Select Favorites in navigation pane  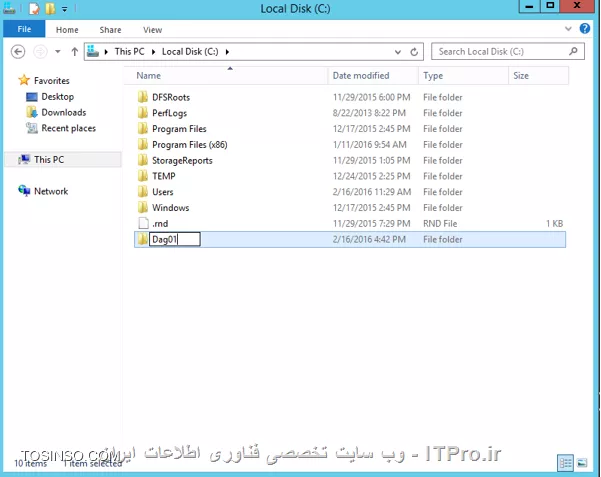(52, 81)
